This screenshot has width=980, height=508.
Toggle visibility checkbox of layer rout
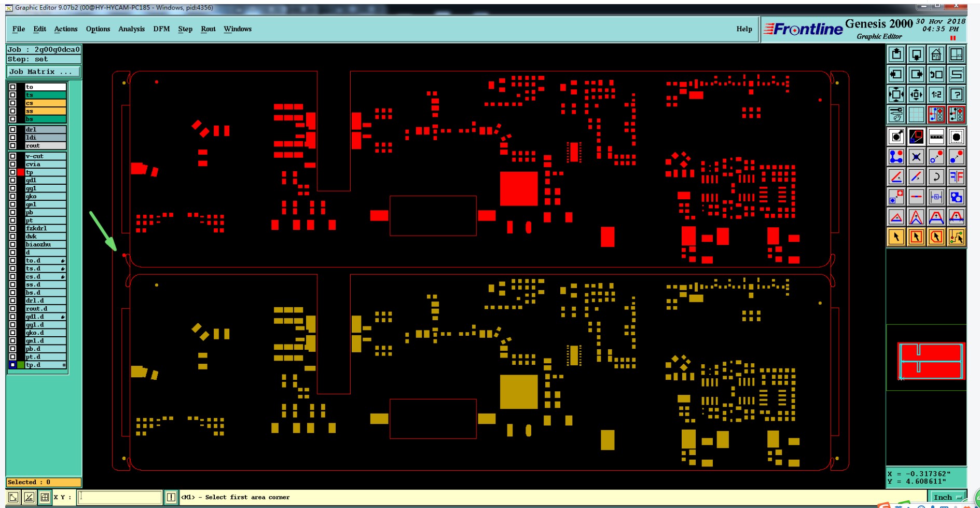[x=12, y=146]
